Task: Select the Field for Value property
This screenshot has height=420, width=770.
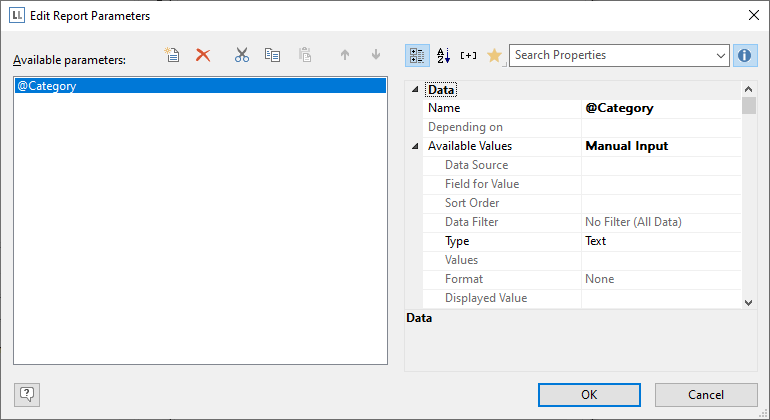Action: click(x=582, y=184)
